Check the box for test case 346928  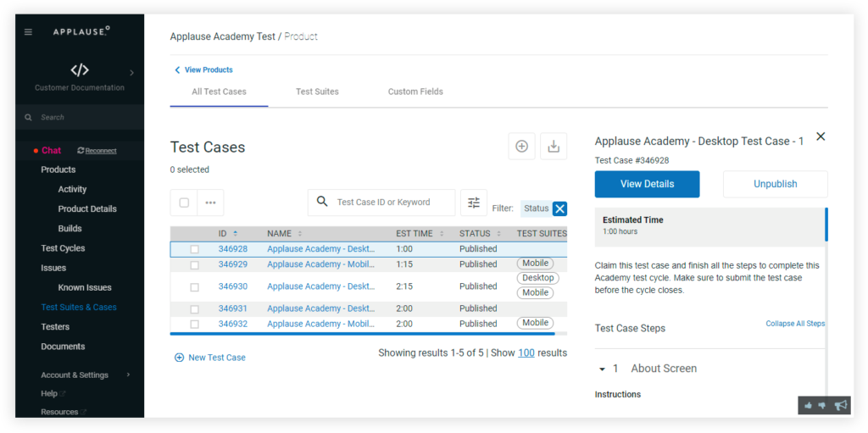pos(194,250)
